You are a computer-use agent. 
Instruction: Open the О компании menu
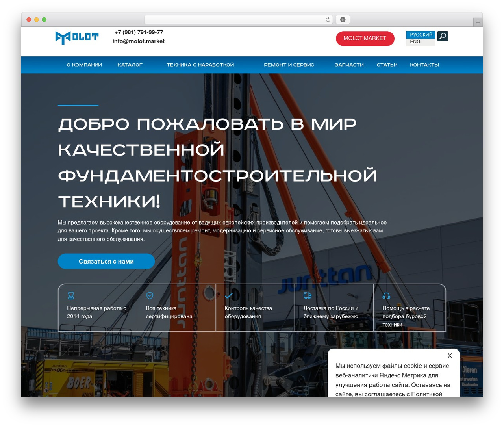pyautogui.click(x=84, y=65)
